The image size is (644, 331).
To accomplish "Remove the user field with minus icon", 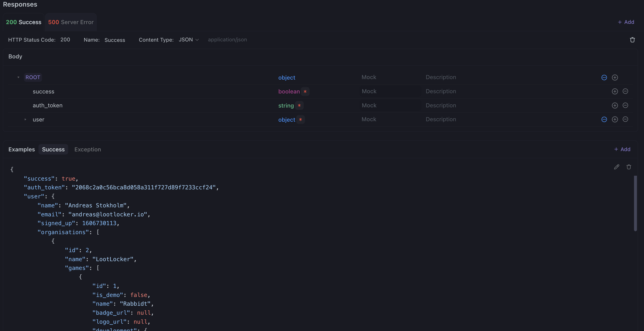I will tap(625, 119).
